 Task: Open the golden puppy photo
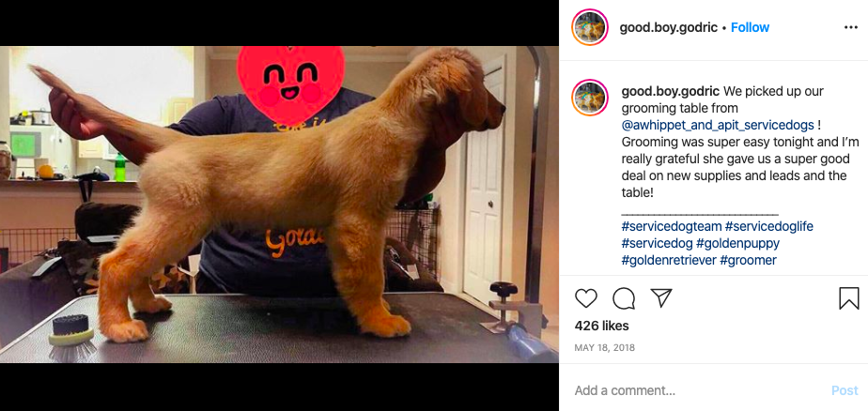coord(279,205)
